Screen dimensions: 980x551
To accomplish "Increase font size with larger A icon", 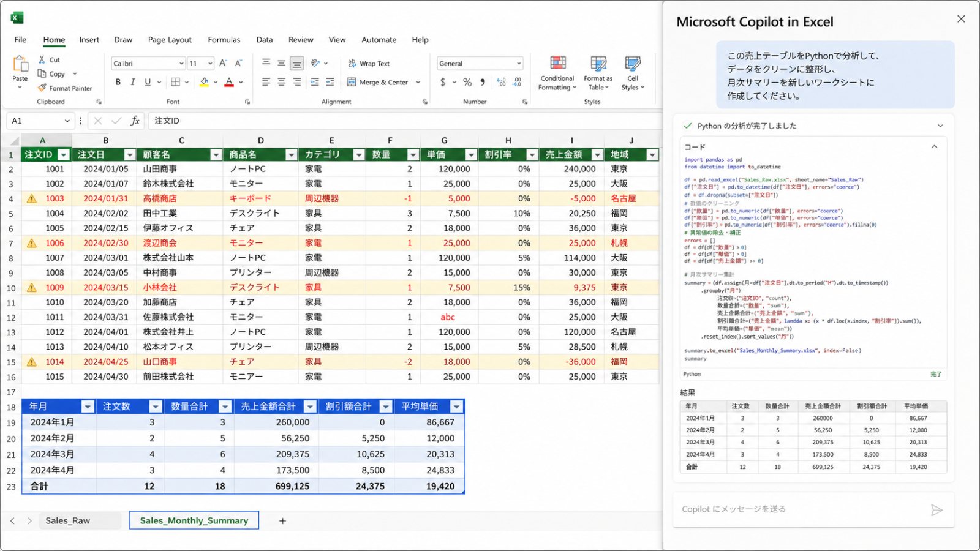I will tap(223, 63).
